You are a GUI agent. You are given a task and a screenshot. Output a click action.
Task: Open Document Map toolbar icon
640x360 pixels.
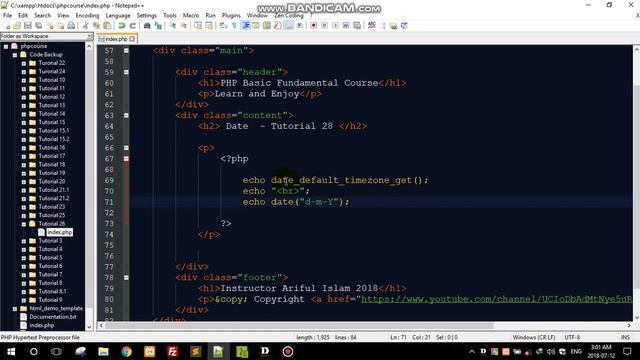point(267,26)
